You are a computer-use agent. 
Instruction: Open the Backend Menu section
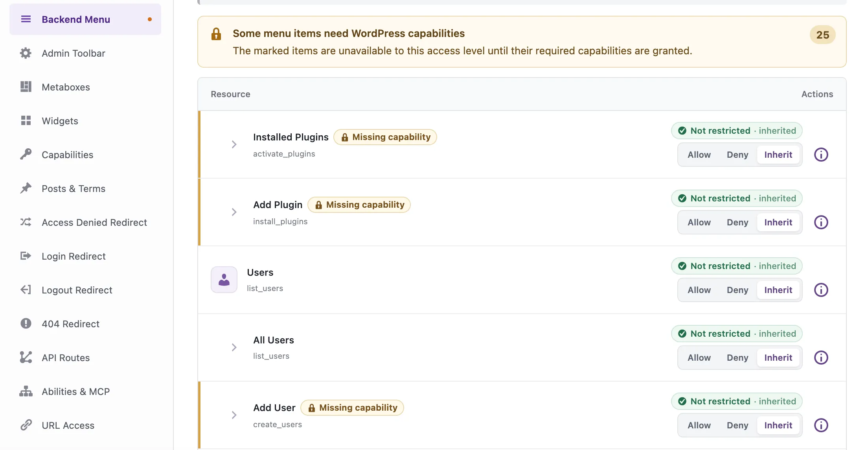pyautogui.click(x=85, y=19)
